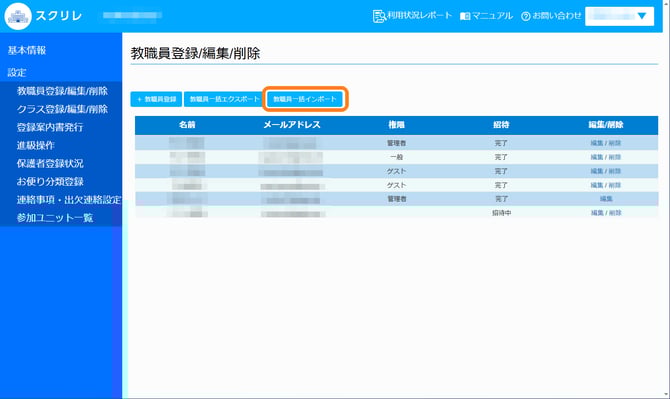Image resolution: width=670 pixels, height=399 pixels.
Task: Click 削除 in the 招待中 row
Action: [x=615, y=213]
